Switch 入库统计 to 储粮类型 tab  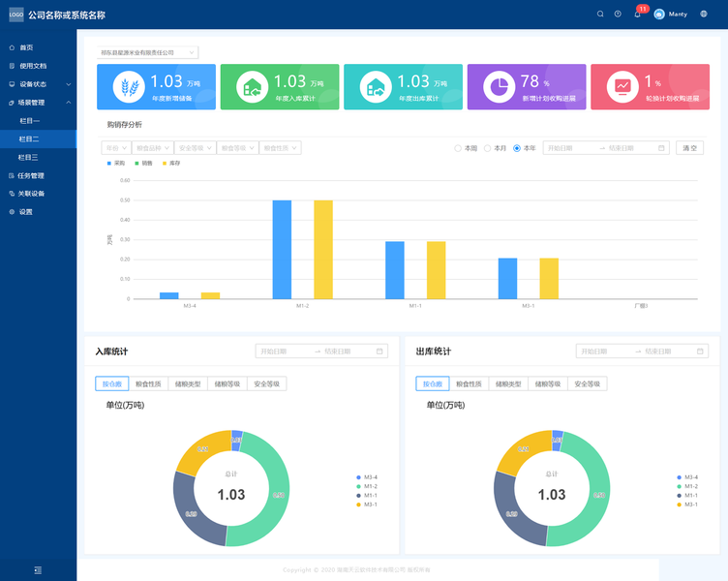pos(188,384)
